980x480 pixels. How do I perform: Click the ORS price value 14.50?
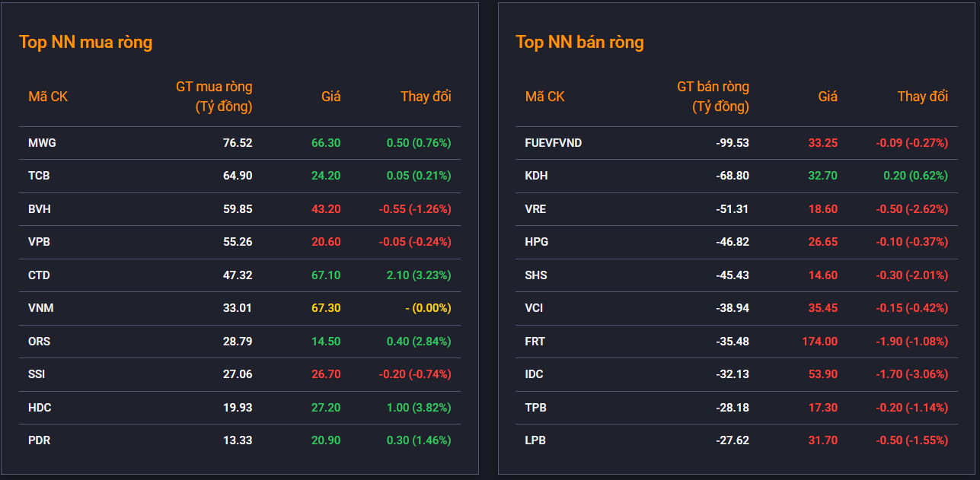pos(326,342)
